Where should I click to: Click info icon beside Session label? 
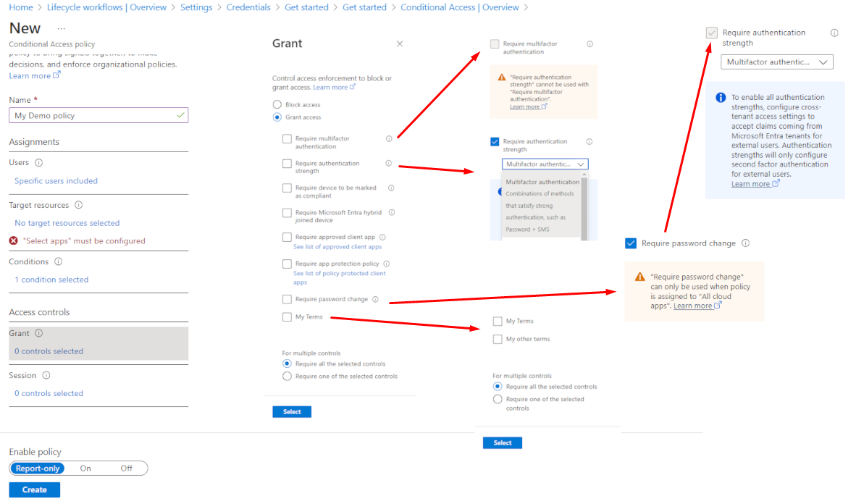tap(46, 375)
